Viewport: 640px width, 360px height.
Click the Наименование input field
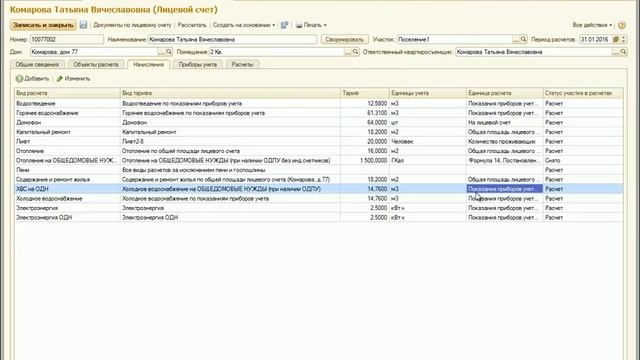[232, 40]
